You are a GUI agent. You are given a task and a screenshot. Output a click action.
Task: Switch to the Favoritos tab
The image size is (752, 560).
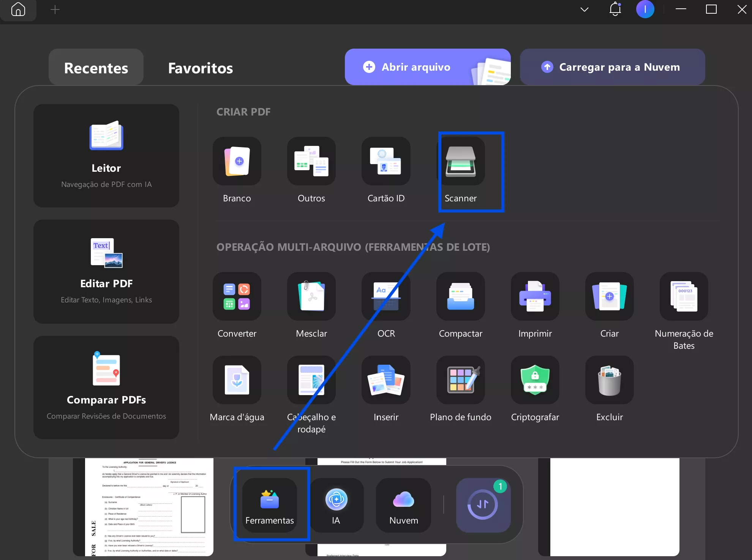(200, 68)
